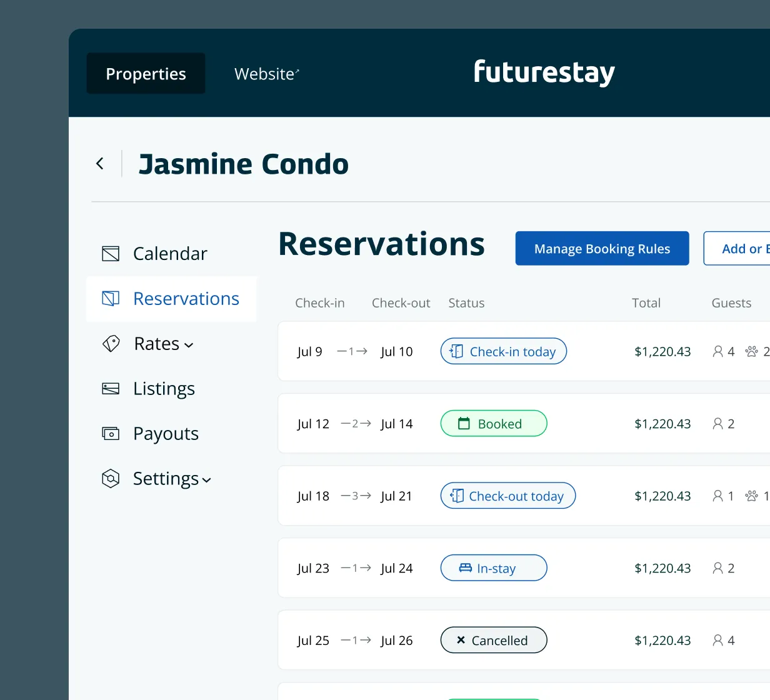Screen dimensions: 770x700
Task: Click the Jul 18 check-in date
Action: [313, 496]
